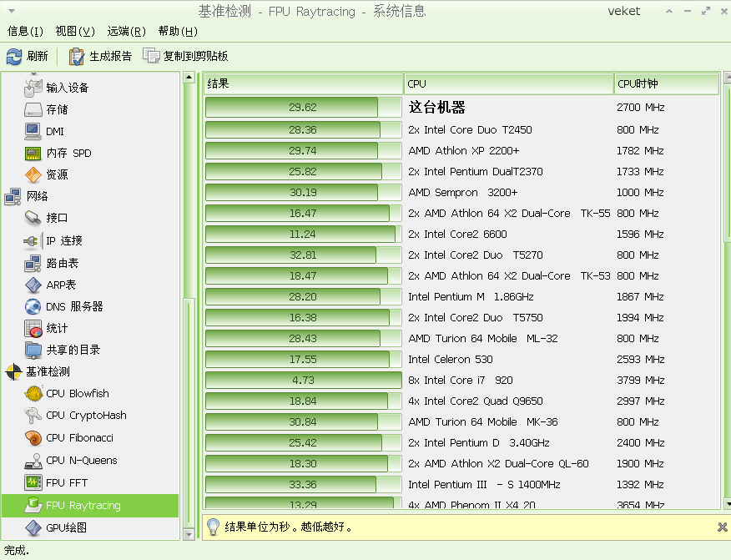Sort by the CPU column header
Viewport: 731px width, 560px height.
click(509, 84)
